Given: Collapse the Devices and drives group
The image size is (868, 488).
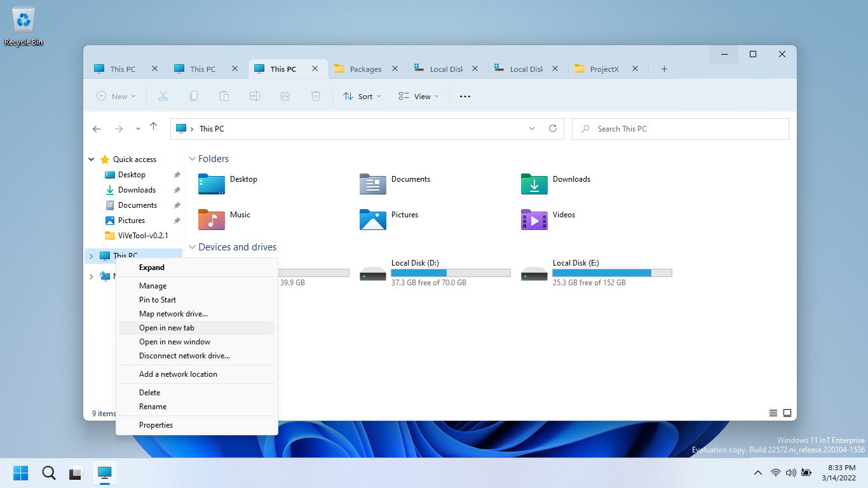Looking at the screenshot, I should [x=192, y=247].
